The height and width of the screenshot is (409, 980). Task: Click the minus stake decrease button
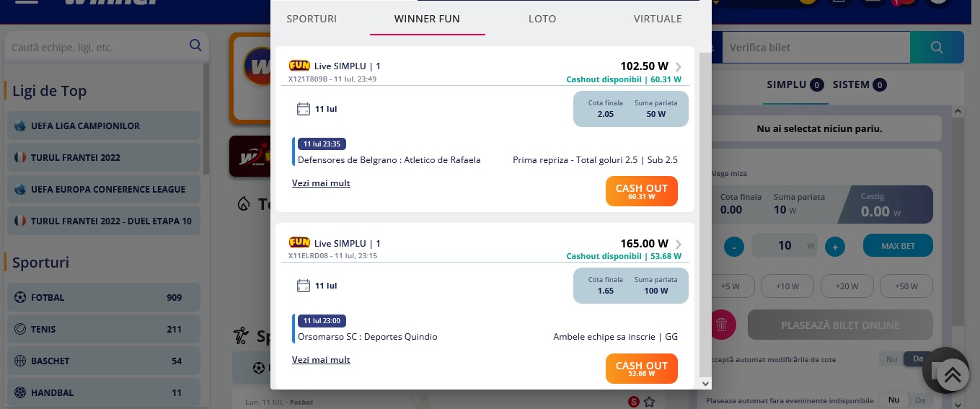point(734,247)
